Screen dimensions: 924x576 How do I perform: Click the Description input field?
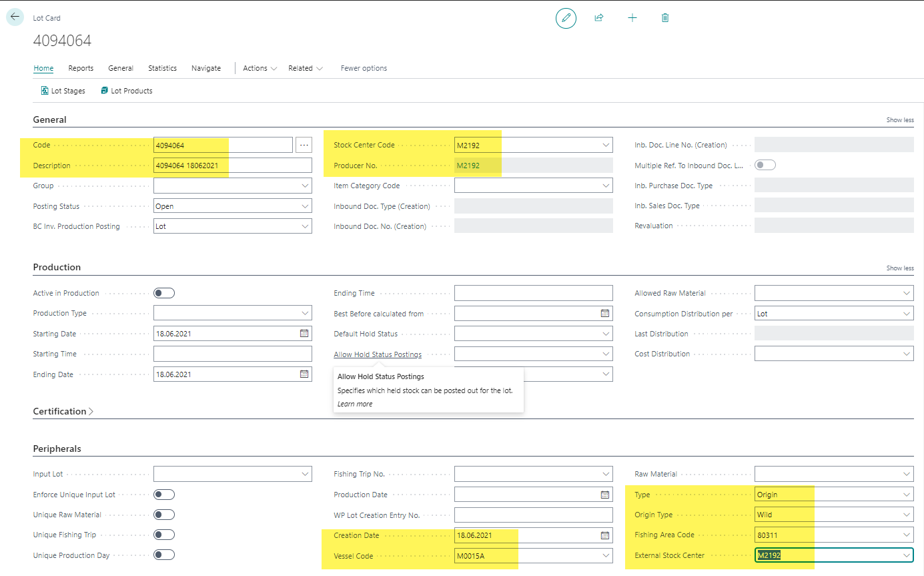232,166
